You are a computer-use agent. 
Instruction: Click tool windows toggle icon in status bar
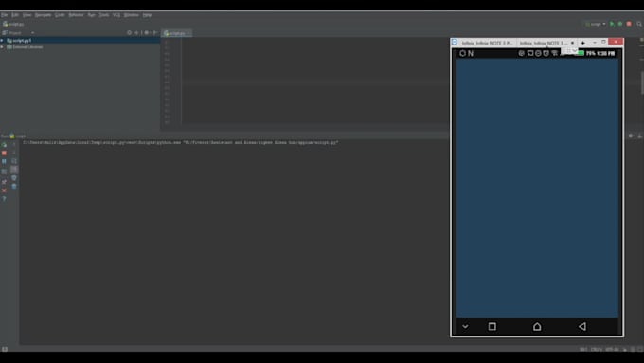pyautogui.click(x=5, y=349)
